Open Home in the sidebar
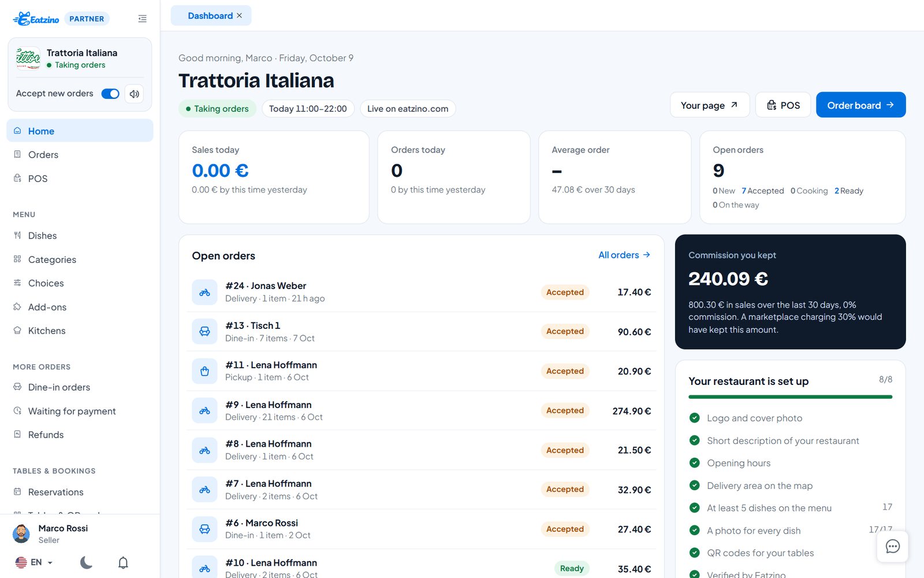Image resolution: width=924 pixels, height=578 pixels. (80, 131)
